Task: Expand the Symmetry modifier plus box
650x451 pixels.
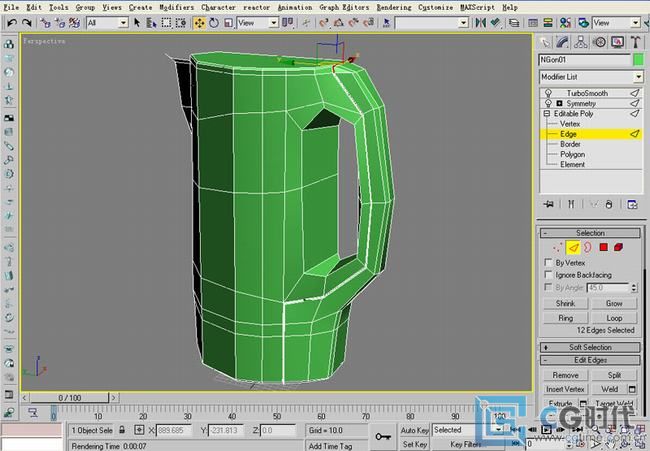Action: pos(559,103)
